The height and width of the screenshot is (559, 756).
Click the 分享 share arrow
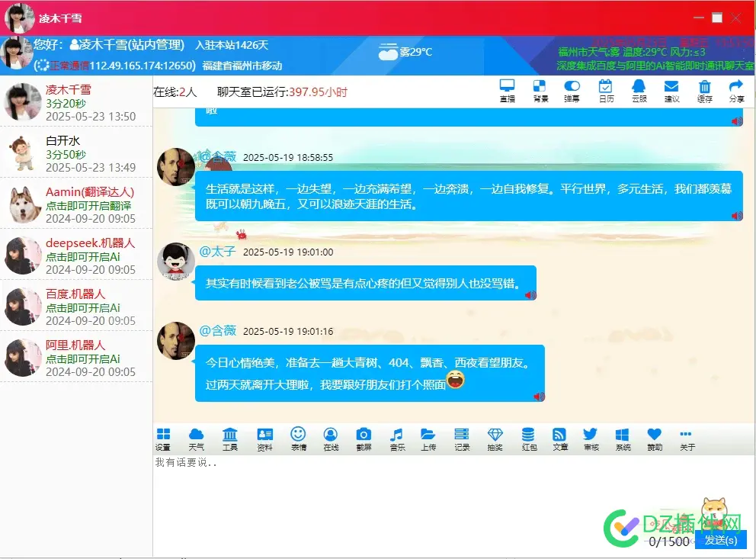736,91
